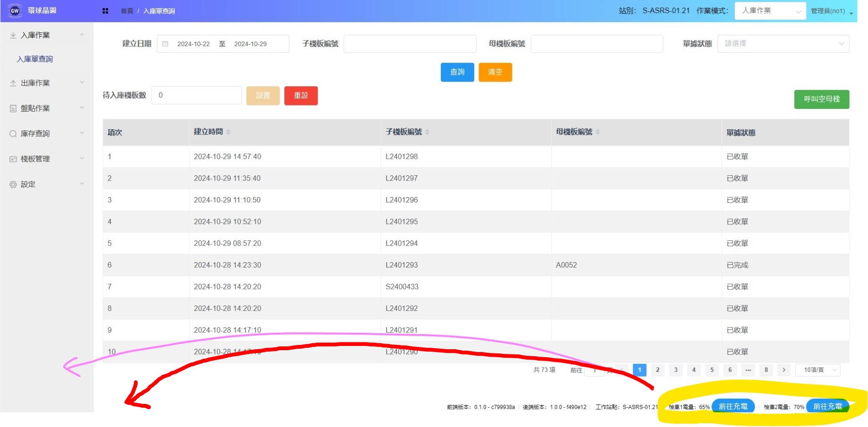Open 棧板管理 menu item

(x=35, y=159)
